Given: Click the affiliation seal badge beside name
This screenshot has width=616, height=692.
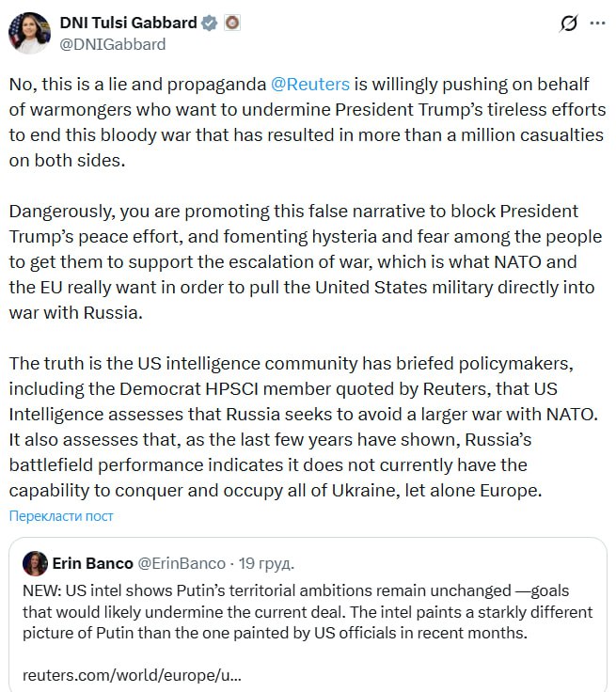Looking at the screenshot, I should [x=232, y=23].
